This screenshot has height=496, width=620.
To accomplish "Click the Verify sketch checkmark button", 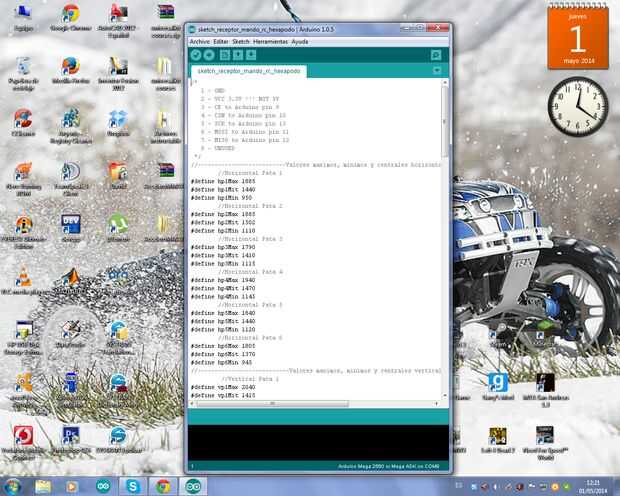I will coord(196,55).
